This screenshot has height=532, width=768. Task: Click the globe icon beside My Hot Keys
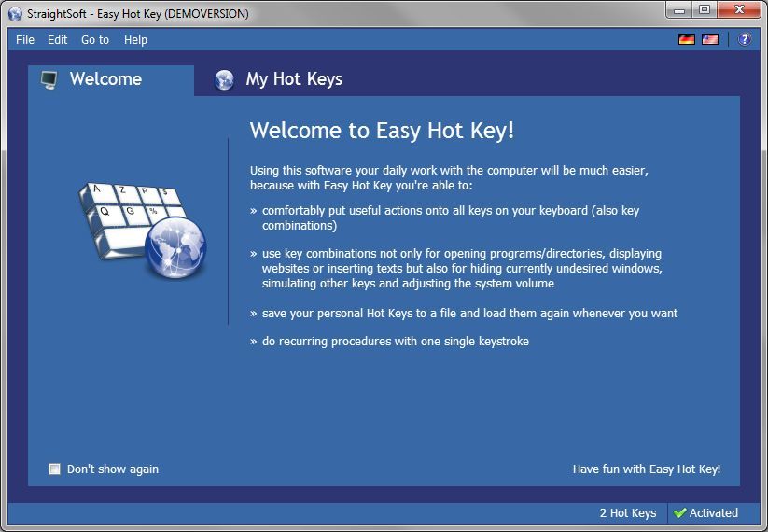[x=224, y=80]
